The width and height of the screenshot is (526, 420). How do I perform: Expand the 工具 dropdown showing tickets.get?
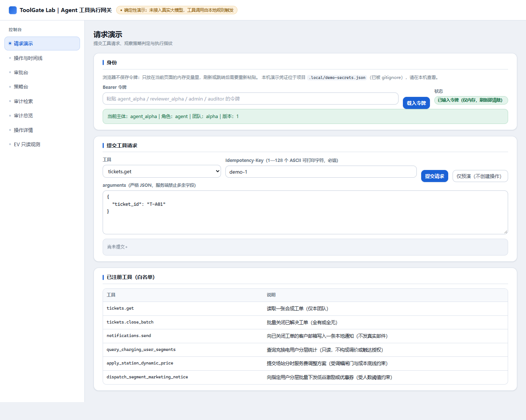162,171
